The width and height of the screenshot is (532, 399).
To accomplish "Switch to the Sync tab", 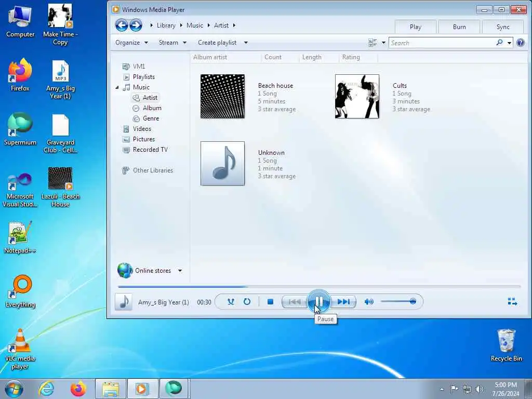I will (x=502, y=27).
